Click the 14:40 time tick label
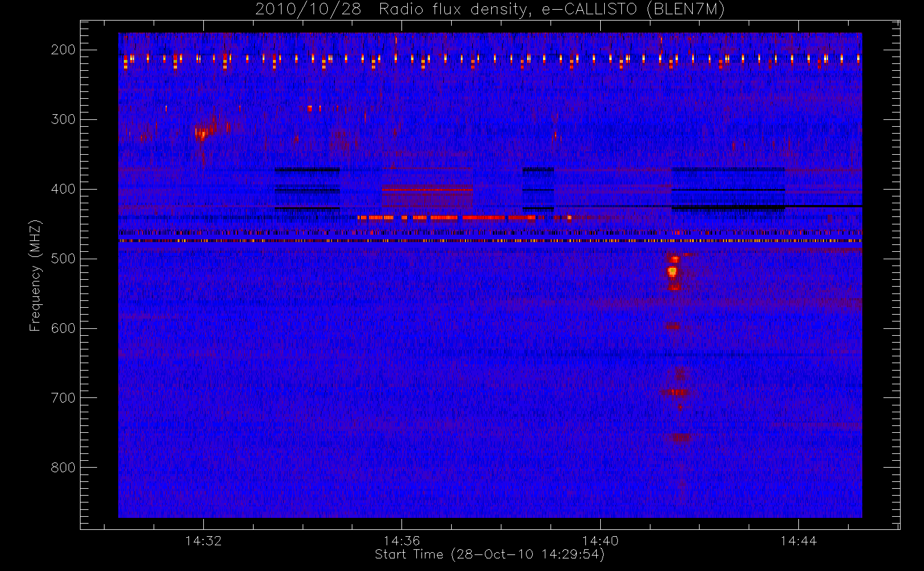The image size is (924, 571). pyautogui.click(x=600, y=541)
